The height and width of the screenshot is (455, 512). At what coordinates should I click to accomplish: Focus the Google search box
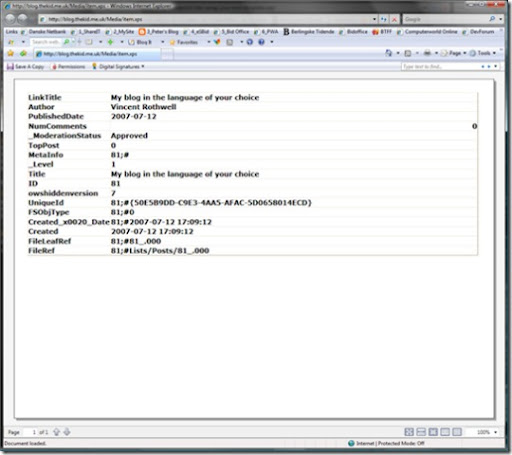(x=445, y=19)
